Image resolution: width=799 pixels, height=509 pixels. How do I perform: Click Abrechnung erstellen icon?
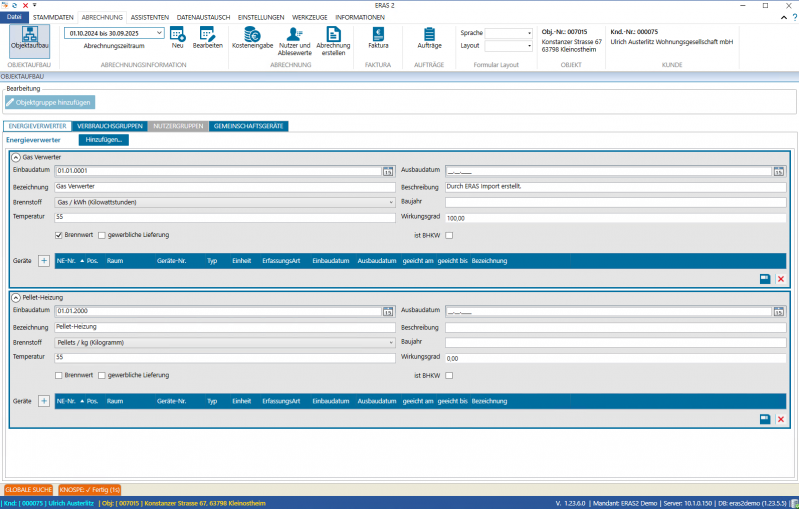pos(333,41)
